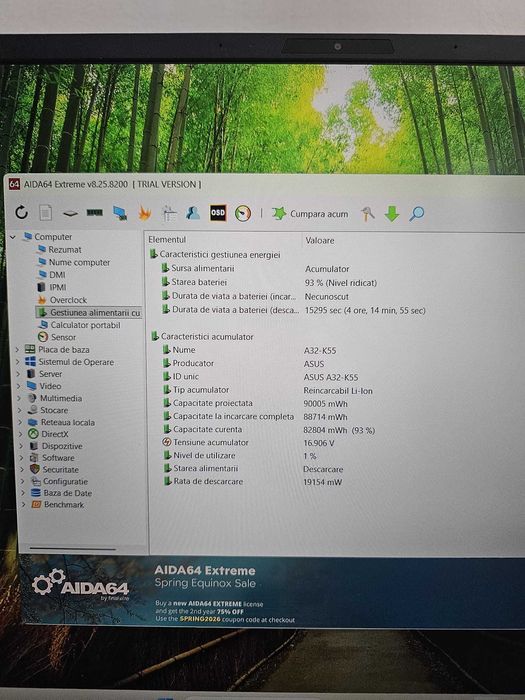Open the memory benchmark toolbar icon
The width and height of the screenshot is (525, 700).
tap(95, 212)
